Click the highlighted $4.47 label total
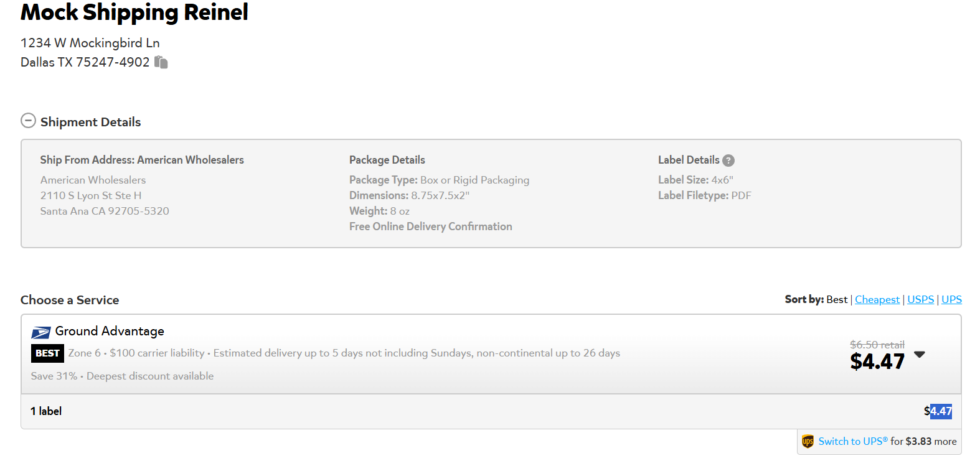This screenshot has width=980, height=471. [x=938, y=411]
